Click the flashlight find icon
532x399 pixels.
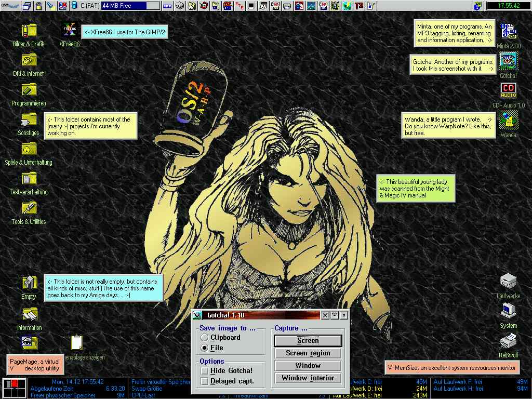(x=50, y=6)
